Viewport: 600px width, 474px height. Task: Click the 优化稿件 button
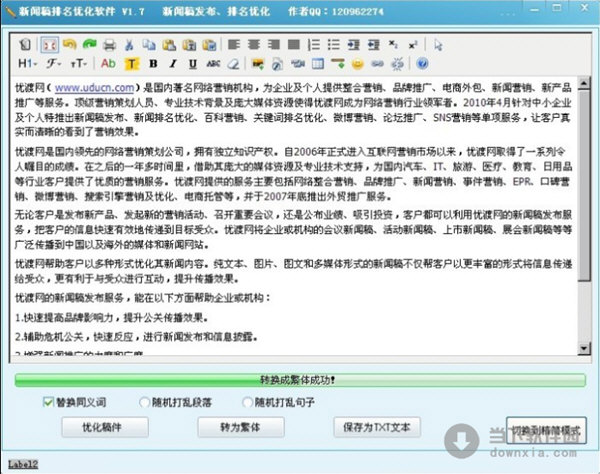pos(105,427)
